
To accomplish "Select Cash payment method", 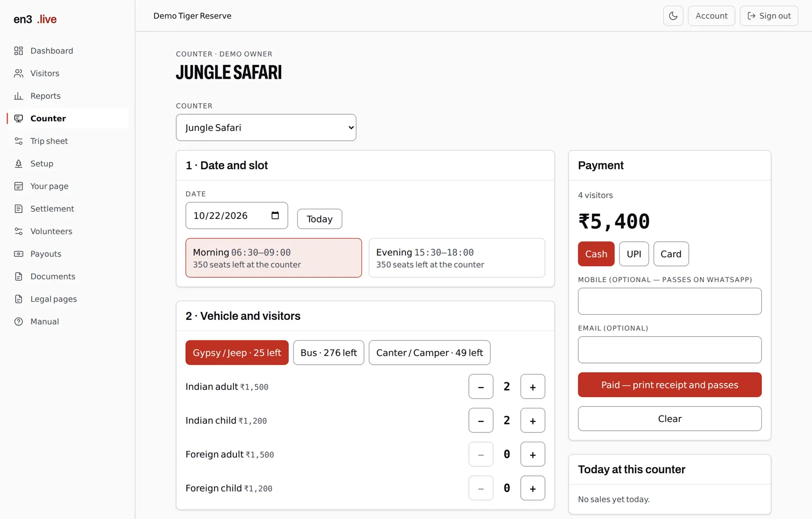I will pyautogui.click(x=596, y=254).
